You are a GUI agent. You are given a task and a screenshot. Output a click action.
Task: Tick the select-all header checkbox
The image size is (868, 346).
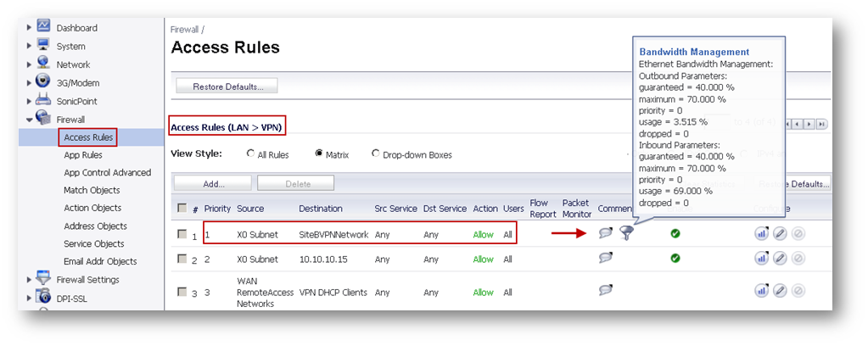tap(182, 208)
